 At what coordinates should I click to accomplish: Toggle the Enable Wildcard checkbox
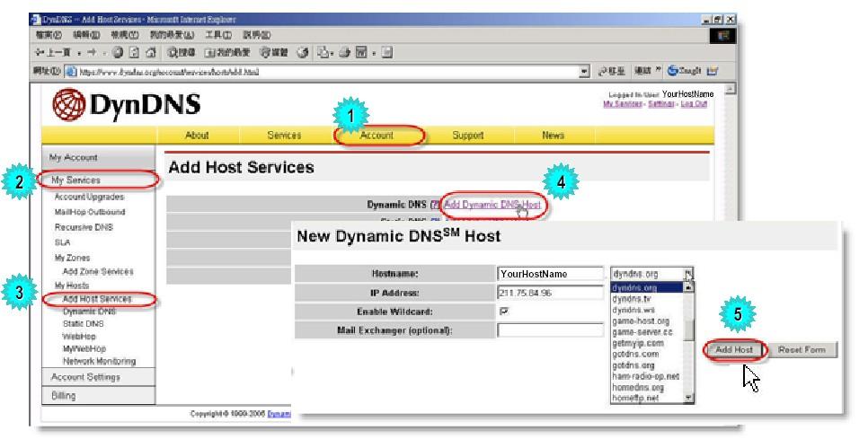tap(504, 312)
